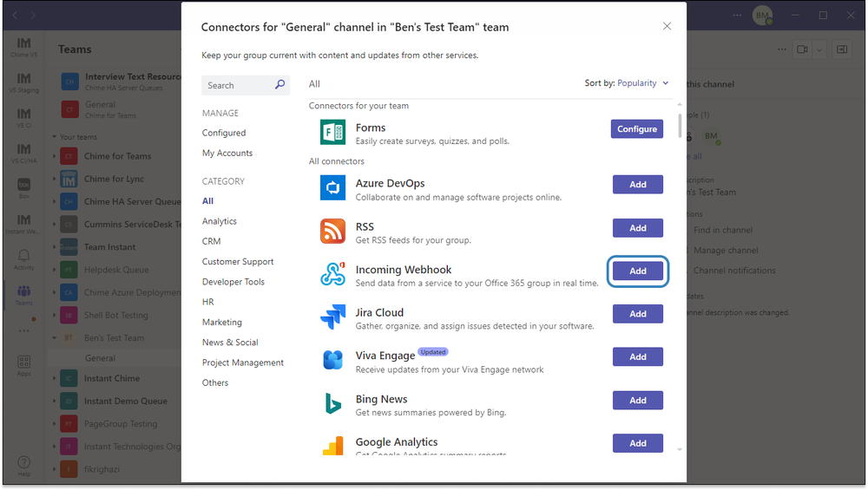Select the Developer Tools category
Image resolution: width=868 pixels, height=490 pixels.
(x=233, y=282)
